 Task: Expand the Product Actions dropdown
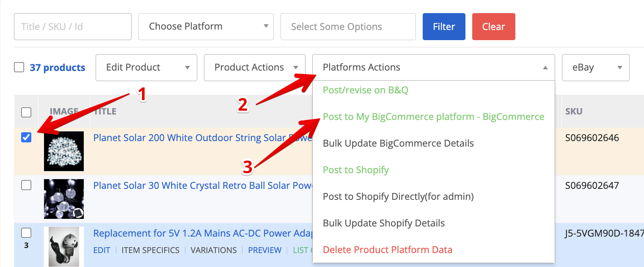point(255,68)
